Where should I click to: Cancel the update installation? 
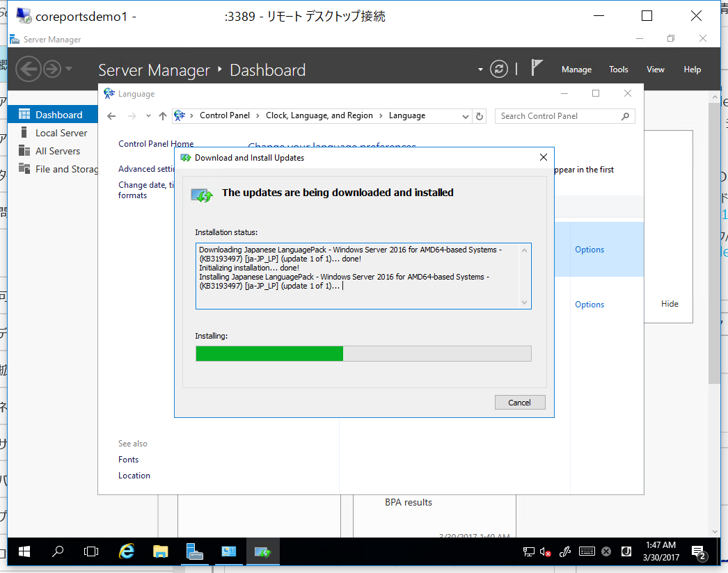coord(520,402)
